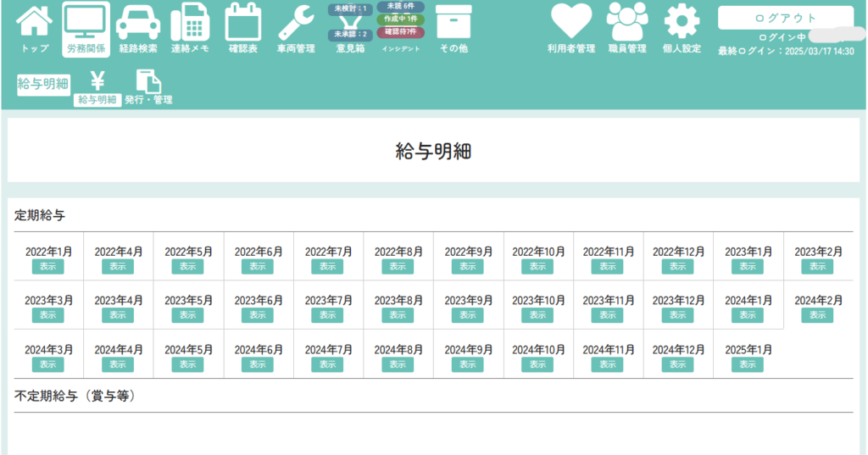The image size is (868, 455).
Task: Open 車両管理 wrench icon
Action: pos(296,28)
